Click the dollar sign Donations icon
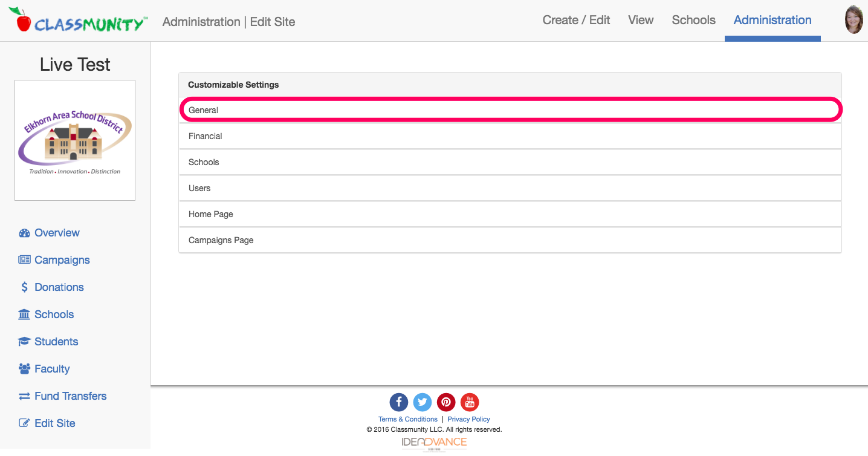Viewport: 868px width, 456px height. tap(24, 287)
